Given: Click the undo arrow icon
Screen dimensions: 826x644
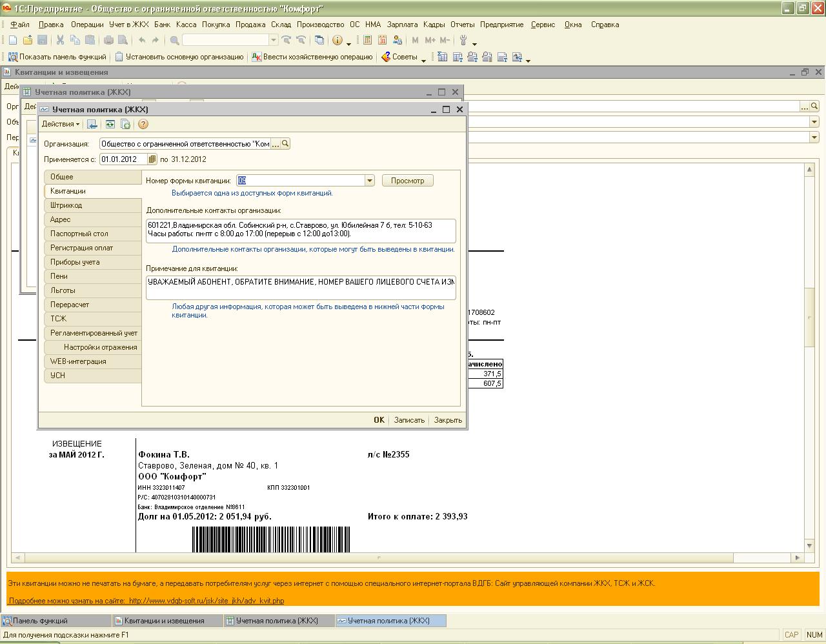Looking at the screenshot, I should click(142, 40).
